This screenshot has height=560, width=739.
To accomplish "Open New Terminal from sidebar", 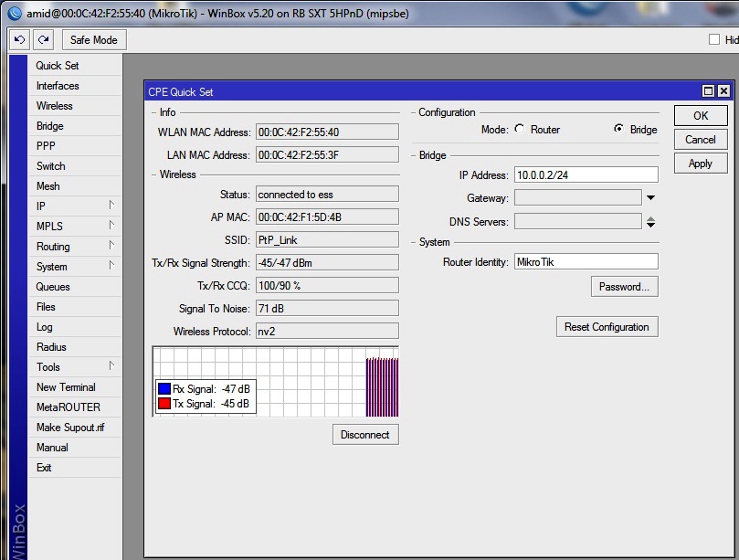I will pyautogui.click(x=66, y=387).
